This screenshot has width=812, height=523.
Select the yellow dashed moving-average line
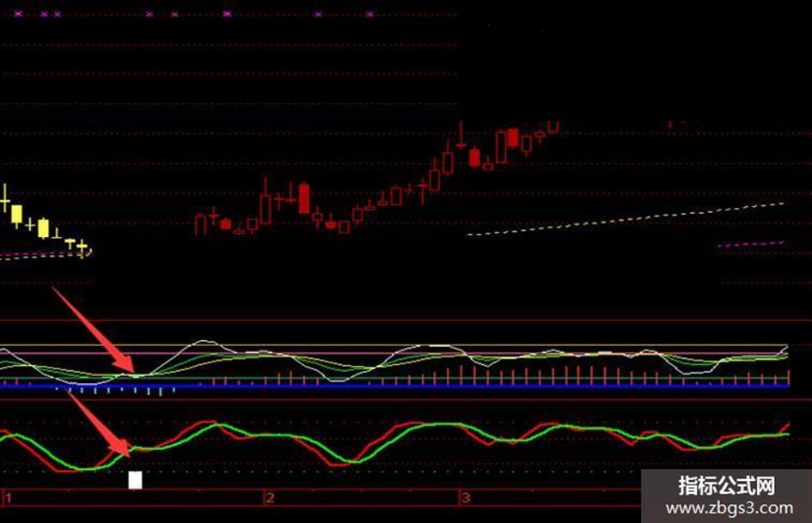point(626,220)
